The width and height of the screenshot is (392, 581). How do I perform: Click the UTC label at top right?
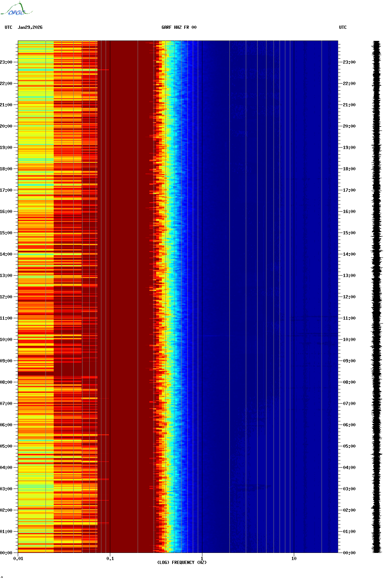tap(343, 27)
